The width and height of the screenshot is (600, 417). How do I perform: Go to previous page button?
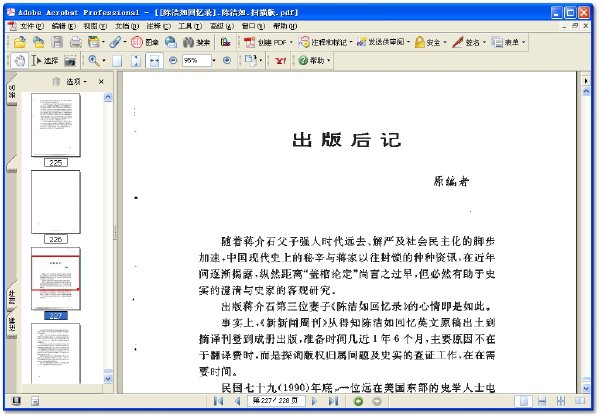pyautogui.click(x=237, y=401)
